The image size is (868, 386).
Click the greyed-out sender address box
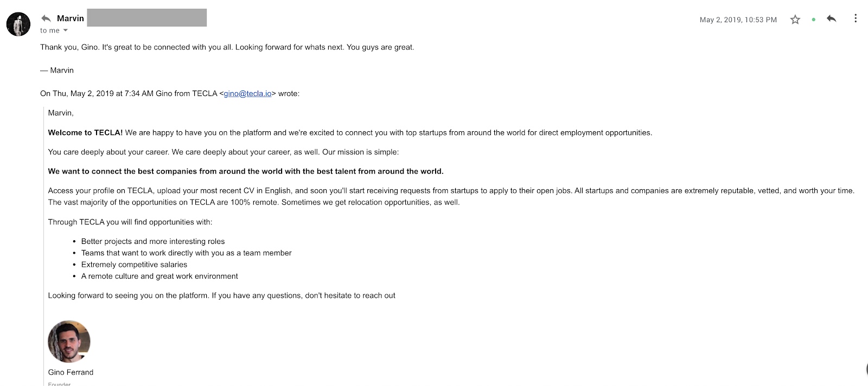point(147,17)
